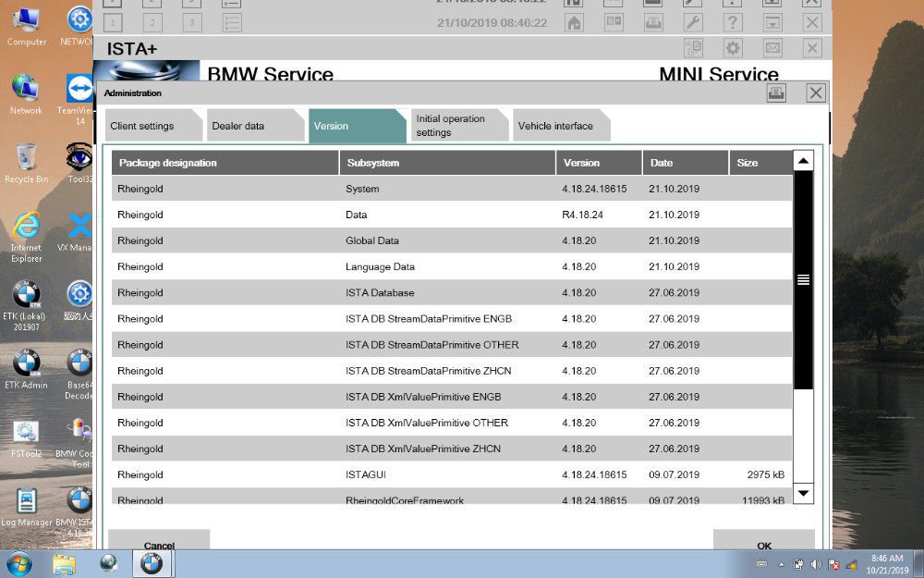The width and height of the screenshot is (924, 578).
Task: Click the wrench icon in ISTA toolbar
Action: [693, 23]
